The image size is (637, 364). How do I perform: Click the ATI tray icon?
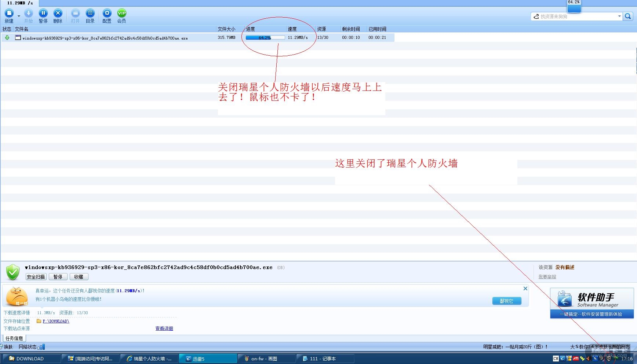[576, 359]
